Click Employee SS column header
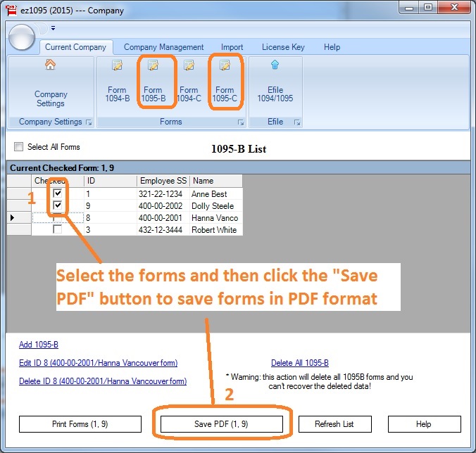Image resolution: width=476 pixels, height=453 pixels. (x=163, y=181)
